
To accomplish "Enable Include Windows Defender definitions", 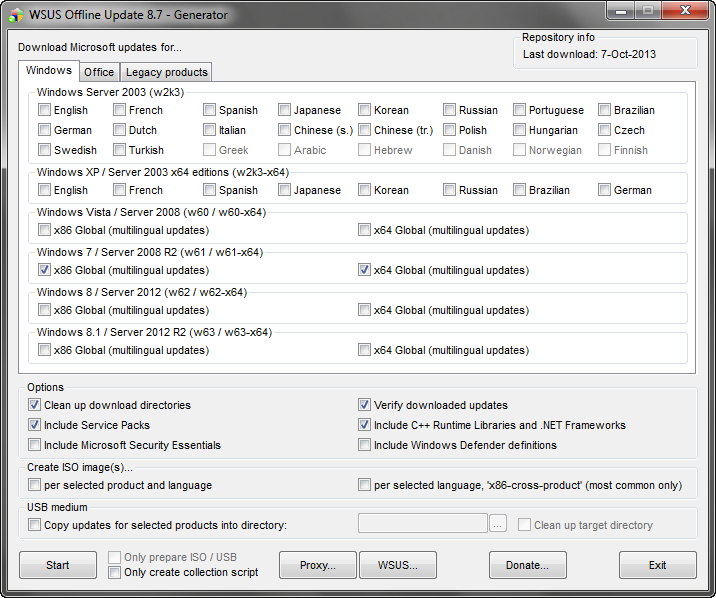I will point(364,445).
